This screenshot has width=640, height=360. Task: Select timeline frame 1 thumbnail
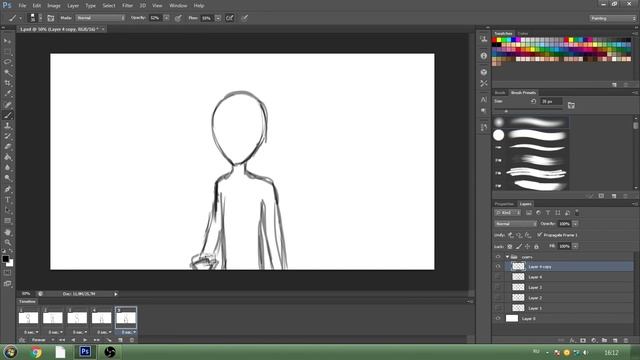pos(28,317)
